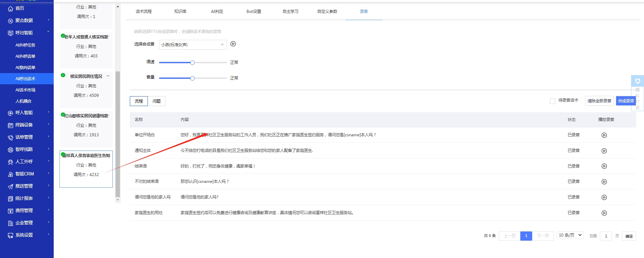The image size is (644, 258).
Task: Click the 到第 page number input field
Action: coord(606,236)
